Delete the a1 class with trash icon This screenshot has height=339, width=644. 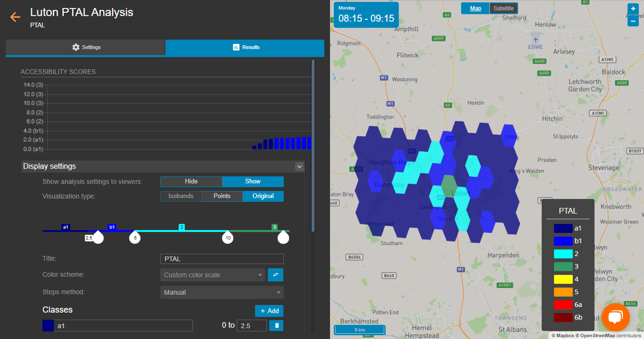pyautogui.click(x=276, y=325)
